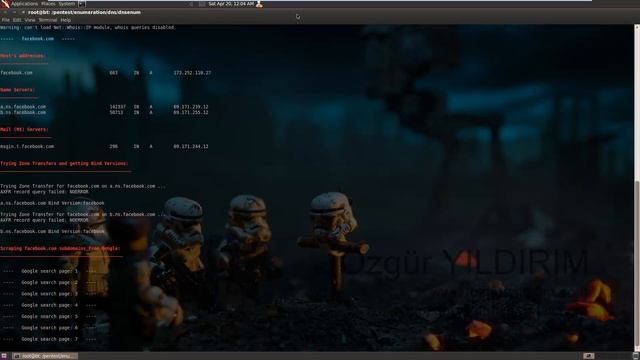
Task: Click the whois queries disabled warning line
Action: tap(88, 27)
